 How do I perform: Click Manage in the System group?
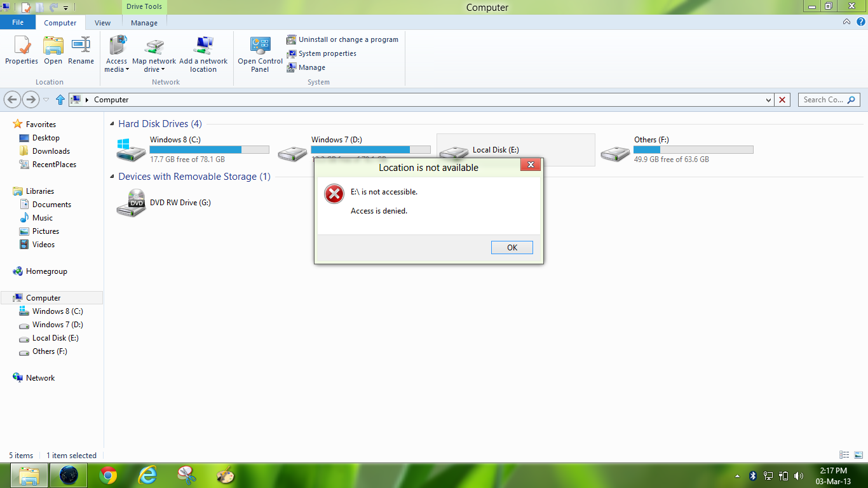(x=306, y=67)
